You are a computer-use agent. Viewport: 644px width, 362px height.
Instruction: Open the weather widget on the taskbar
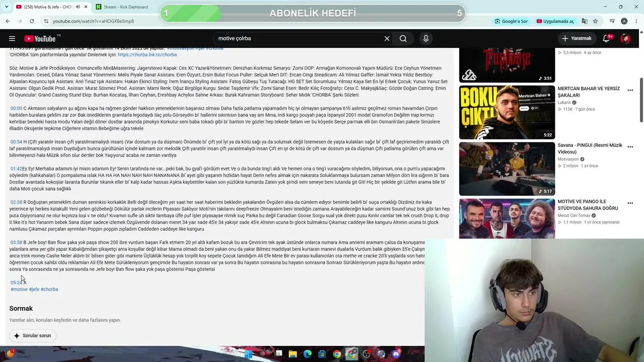tap(18, 354)
